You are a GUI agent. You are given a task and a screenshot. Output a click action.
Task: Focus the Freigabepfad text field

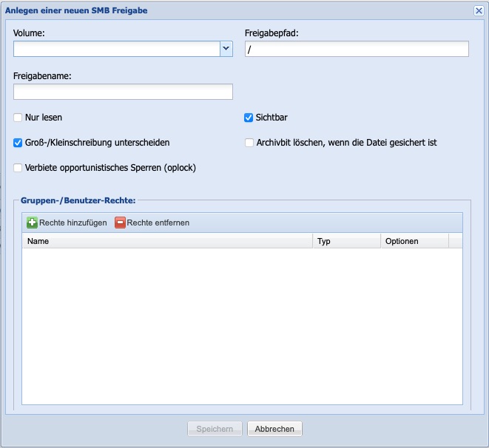[357, 49]
